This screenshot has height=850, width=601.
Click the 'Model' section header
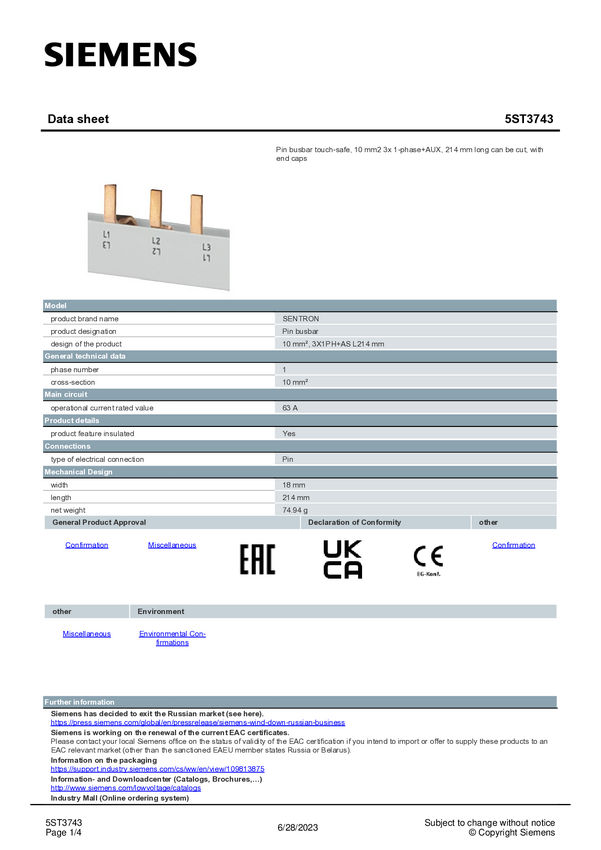point(300,306)
